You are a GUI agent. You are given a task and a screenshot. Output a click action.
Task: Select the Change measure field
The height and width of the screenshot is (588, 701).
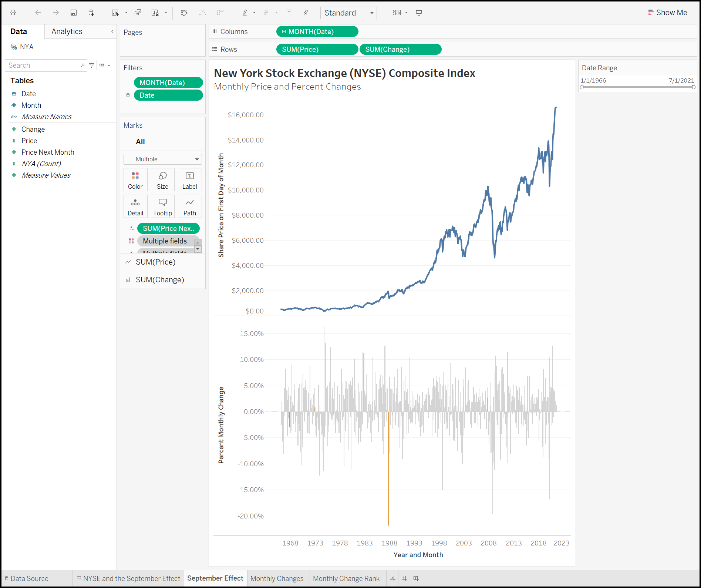tap(33, 129)
